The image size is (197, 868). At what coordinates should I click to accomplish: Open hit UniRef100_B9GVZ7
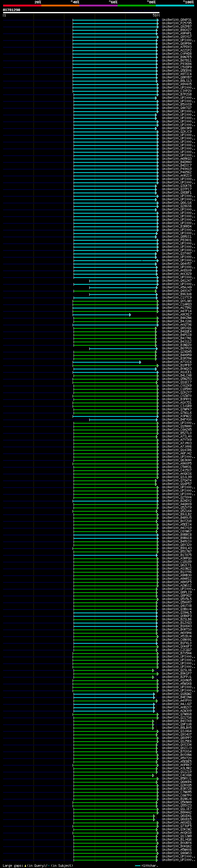[x=177, y=30]
